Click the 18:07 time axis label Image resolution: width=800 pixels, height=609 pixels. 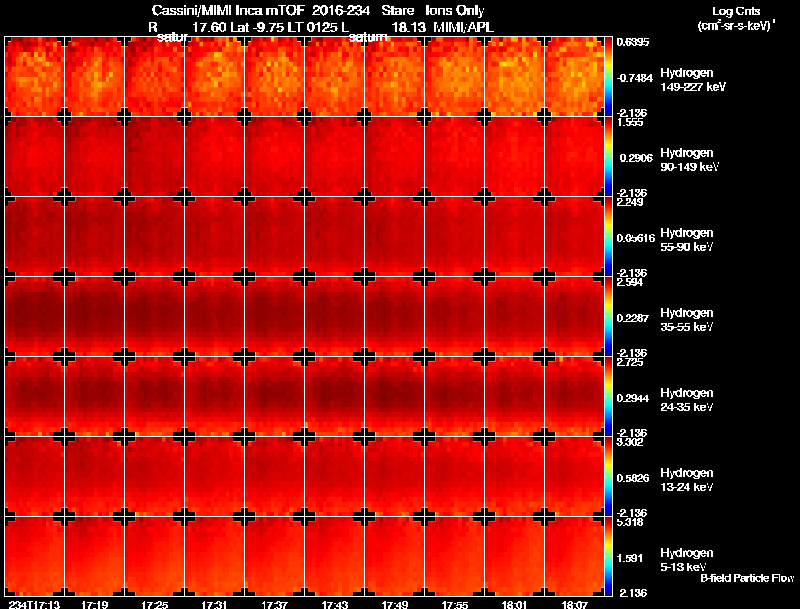click(574, 604)
